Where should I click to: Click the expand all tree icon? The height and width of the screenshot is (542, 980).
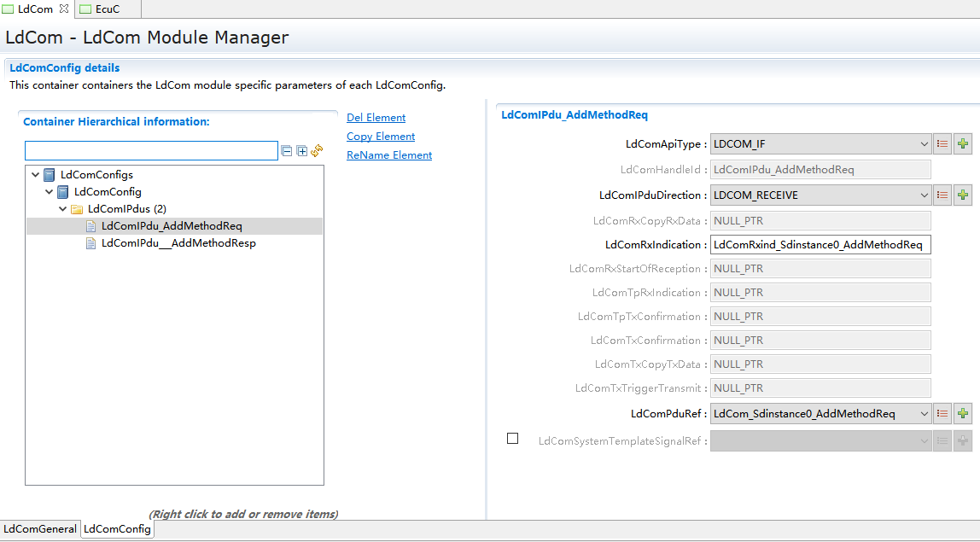[302, 151]
